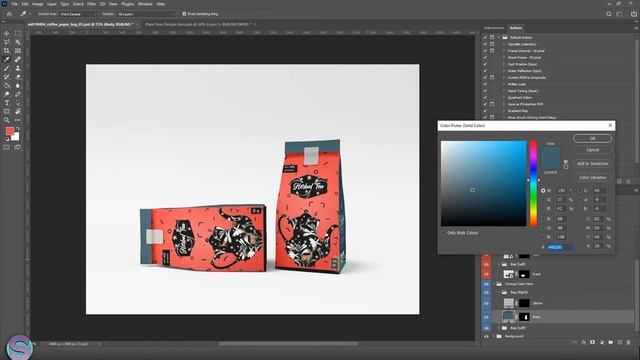The width and height of the screenshot is (640, 360).
Task: Open the Image menu
Action: coord(38,4)
